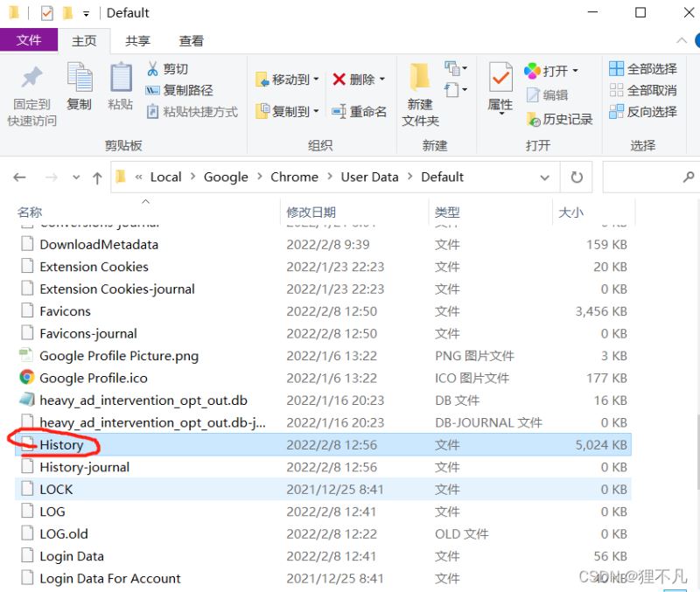This screenshot has height=592, width=700.
Task: Switch to the View (查看) tab
Action: click(191, 41)
